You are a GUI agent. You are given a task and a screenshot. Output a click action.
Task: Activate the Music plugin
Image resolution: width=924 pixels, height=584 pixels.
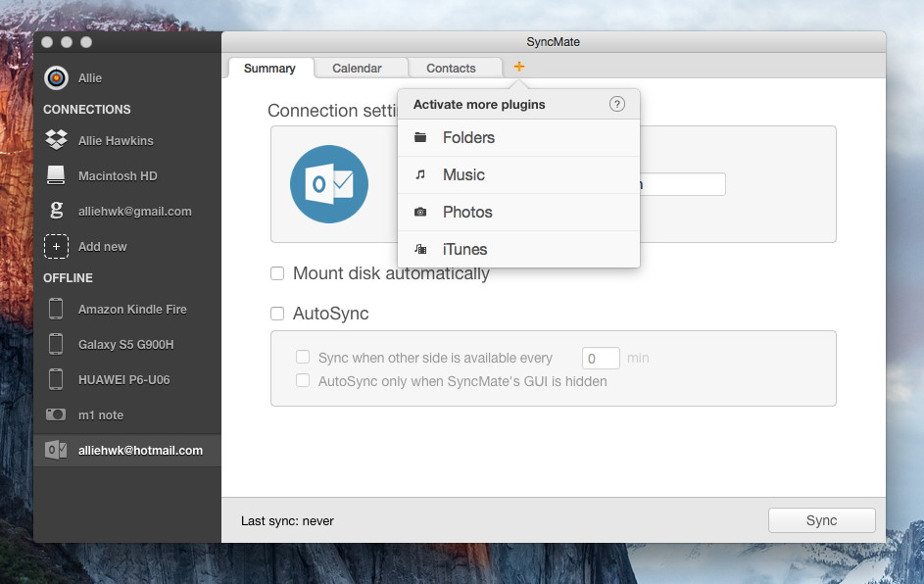(463, 174)
